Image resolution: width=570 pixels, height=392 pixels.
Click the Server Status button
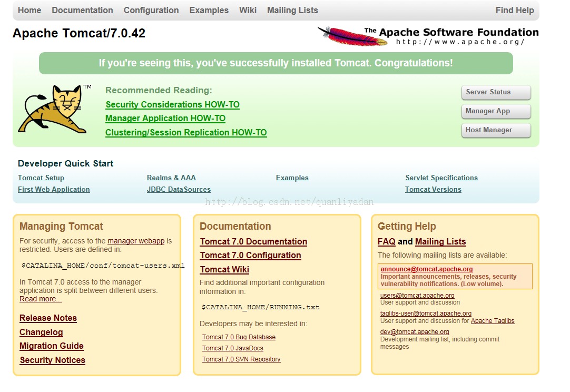(x=496, y=92)
